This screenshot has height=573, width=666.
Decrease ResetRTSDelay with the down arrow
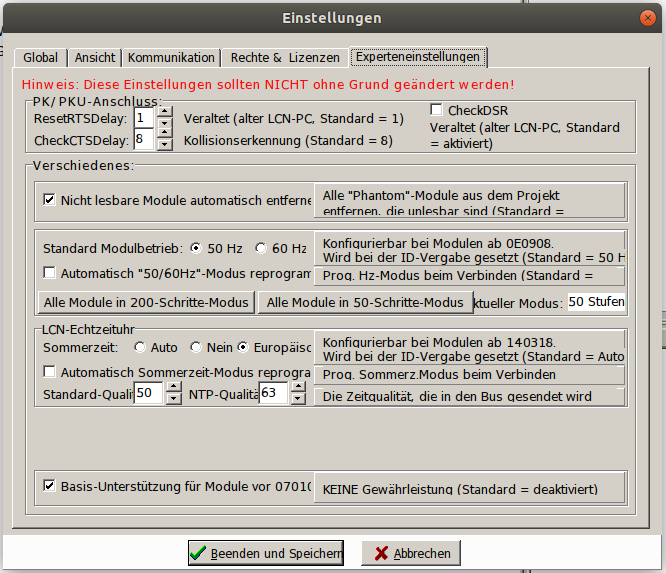[x=166, y=123]
